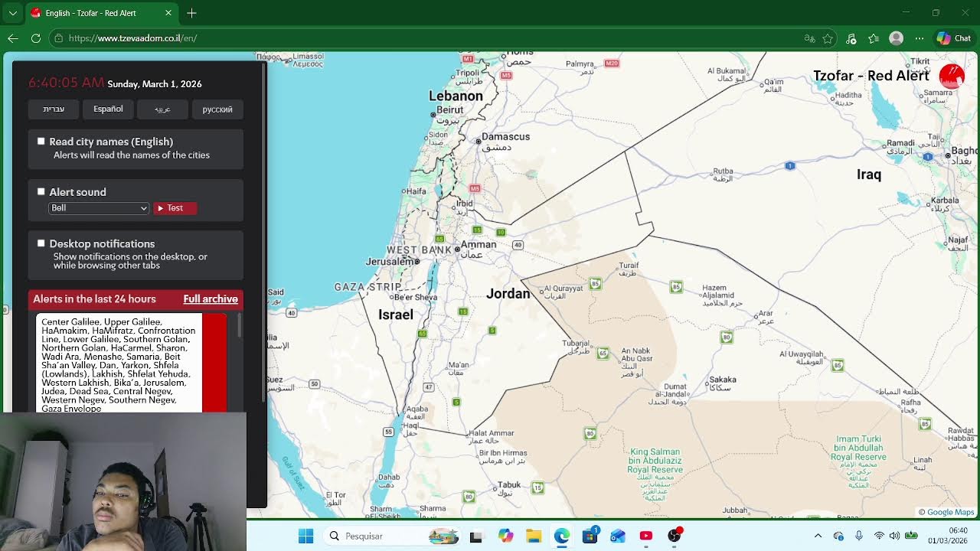Enable Read city names (English) checkbox
The width and height of the screenshot is (980, 551).
pos(41,142)
